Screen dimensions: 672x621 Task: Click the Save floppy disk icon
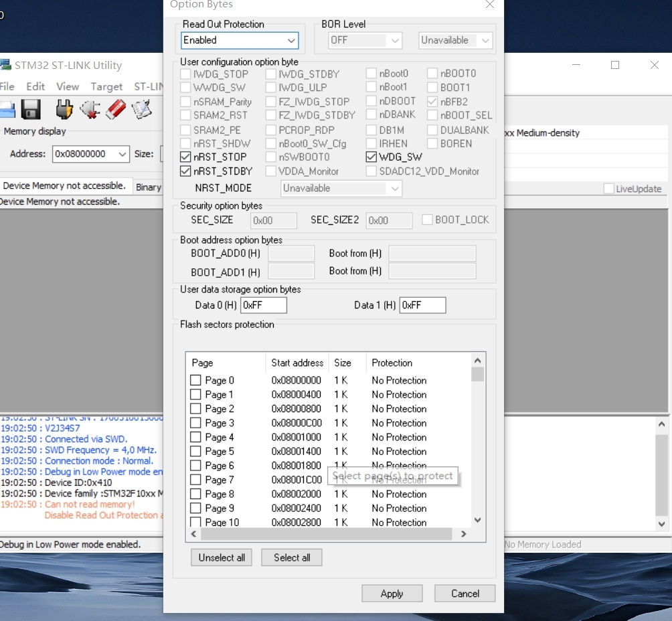tap(31, 109)
